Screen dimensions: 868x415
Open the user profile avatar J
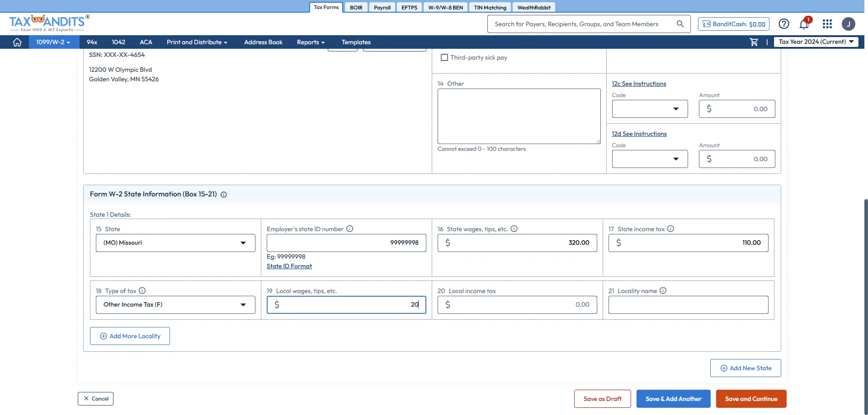849,24
